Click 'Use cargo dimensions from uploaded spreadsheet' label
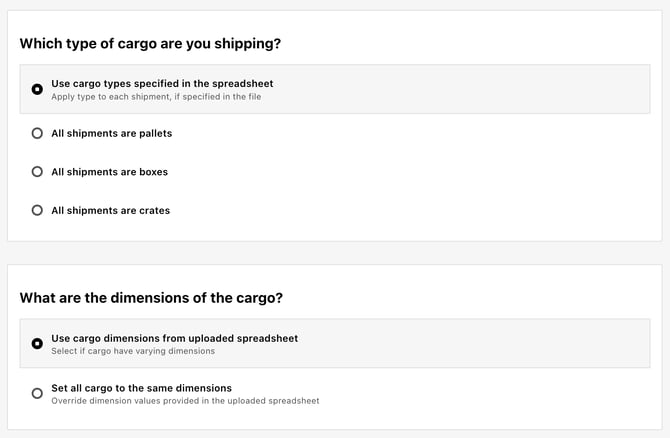This screenshot has width=670, height=438. point(175,338)
